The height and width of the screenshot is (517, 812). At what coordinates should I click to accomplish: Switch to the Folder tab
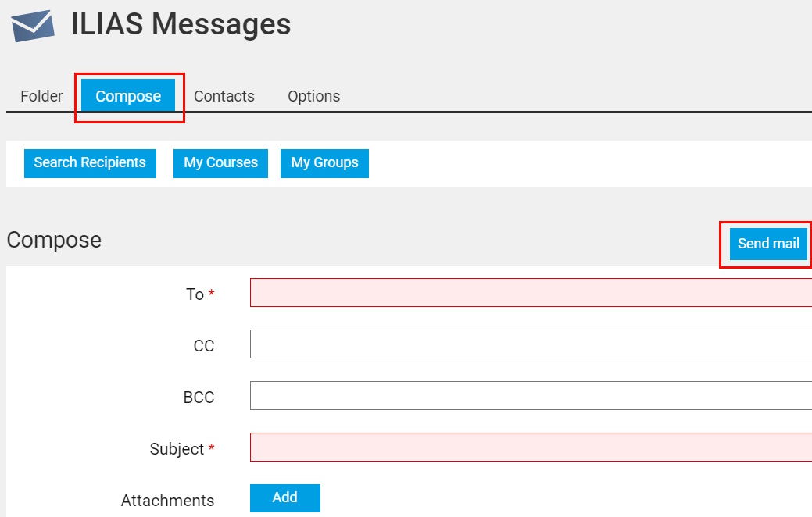(41, 96)
